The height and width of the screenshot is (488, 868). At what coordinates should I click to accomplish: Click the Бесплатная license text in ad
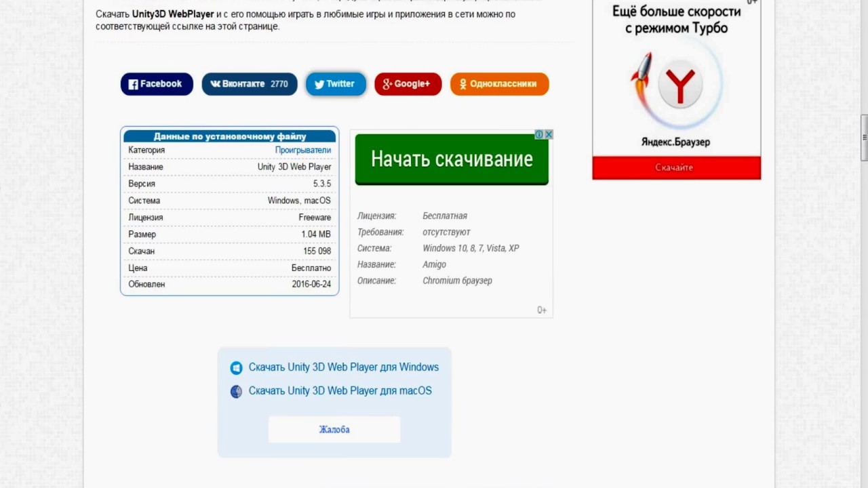(445, 216)
